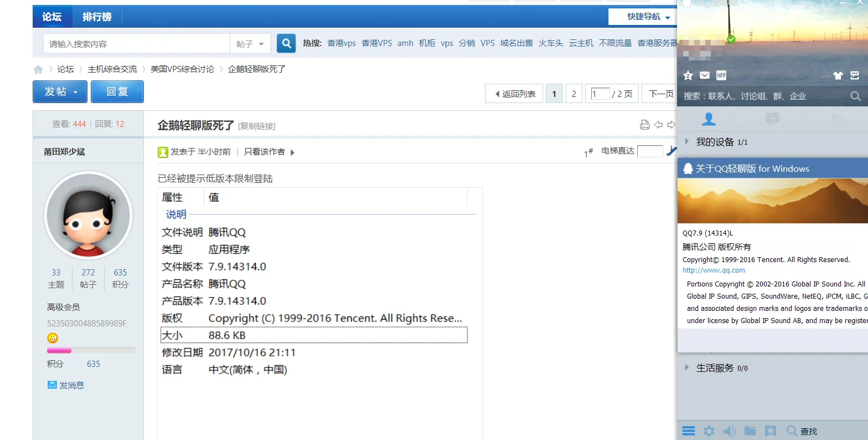Click the 火车头 hot search link

(x=551, y=43)
